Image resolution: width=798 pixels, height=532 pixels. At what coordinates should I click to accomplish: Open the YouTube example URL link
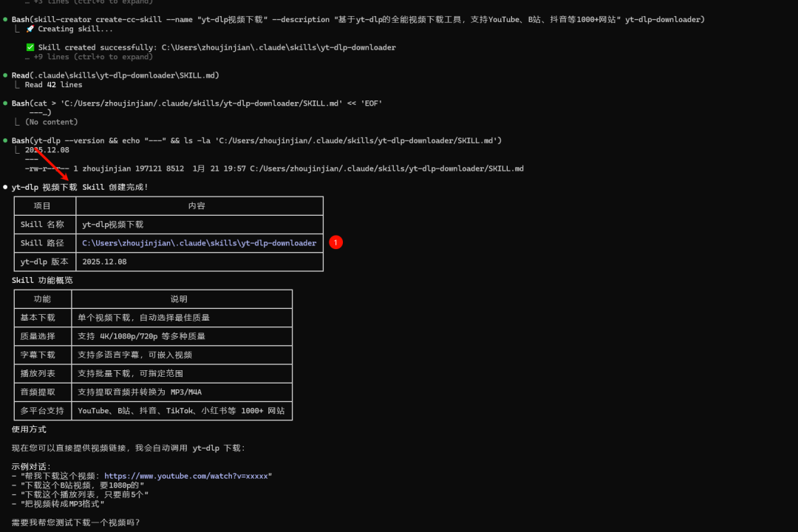186,476
